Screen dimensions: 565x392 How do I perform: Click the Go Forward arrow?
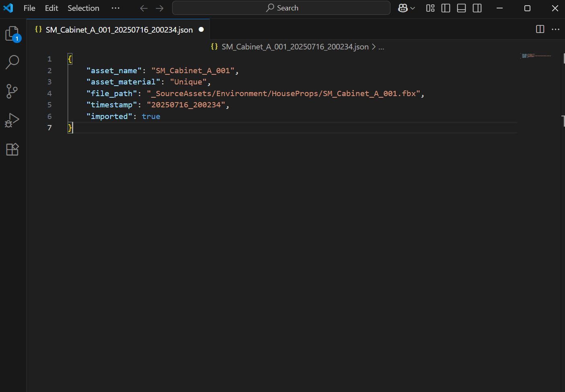click(x=160, y=8)
